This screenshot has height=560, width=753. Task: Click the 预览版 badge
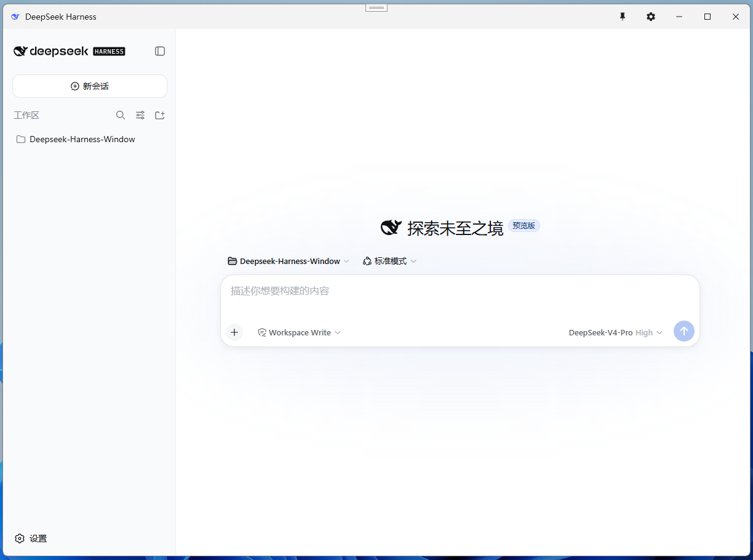524,226
